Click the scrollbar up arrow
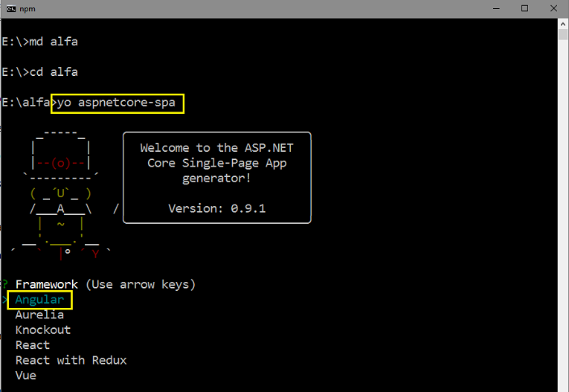569x392 pixels. click(x=563, y=24)
